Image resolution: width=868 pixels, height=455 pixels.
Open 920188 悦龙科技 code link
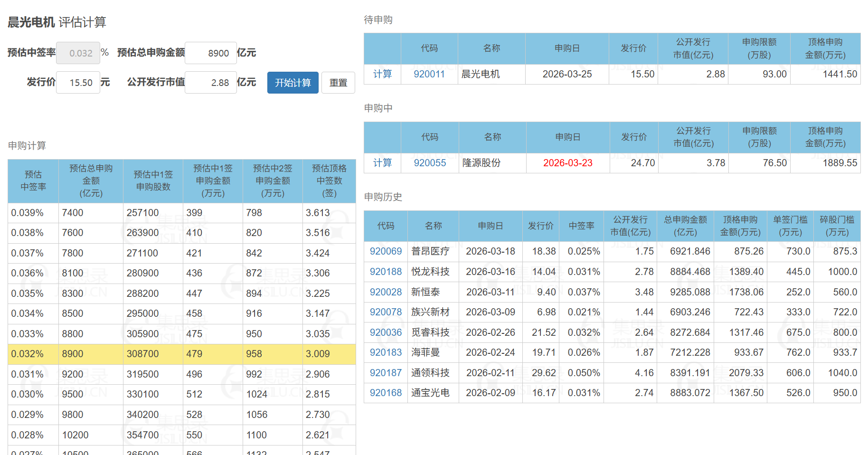386,272
